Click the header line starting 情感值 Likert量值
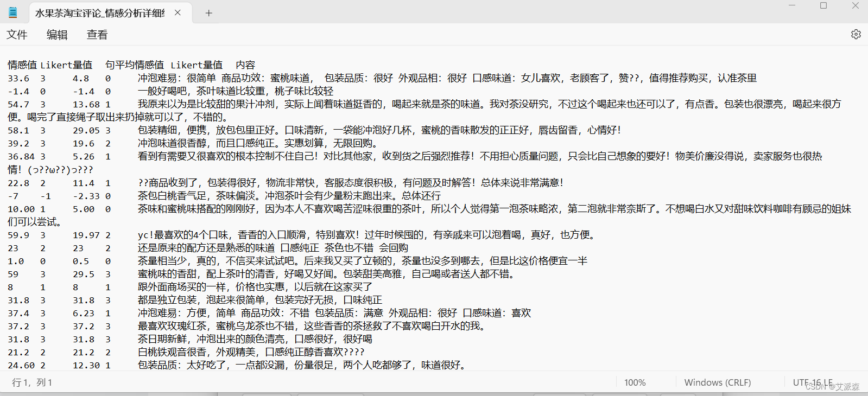 click(x=131, y=65)
